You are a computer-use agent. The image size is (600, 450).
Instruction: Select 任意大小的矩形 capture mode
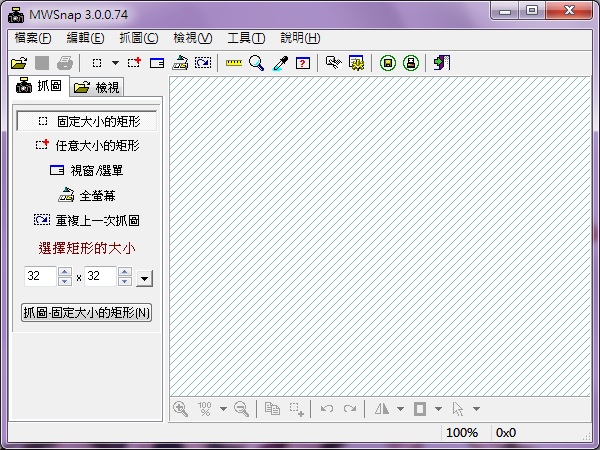[87, 145]
